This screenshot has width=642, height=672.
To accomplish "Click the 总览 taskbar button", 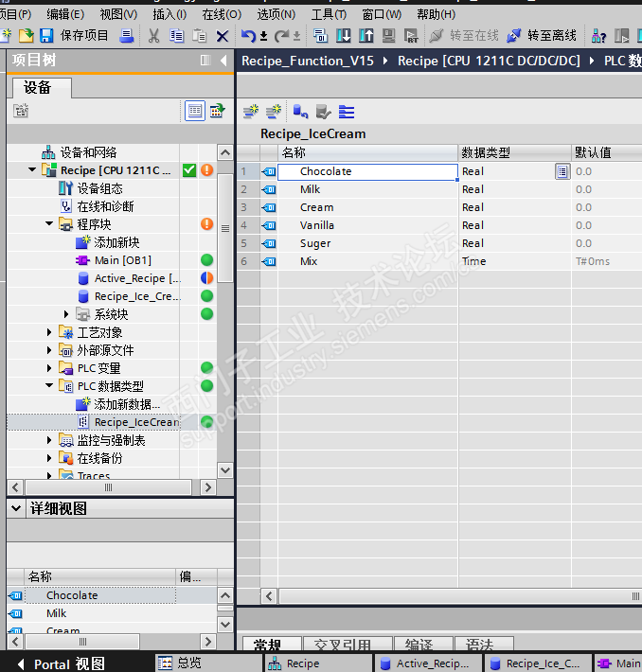I will tap(207, 663).
